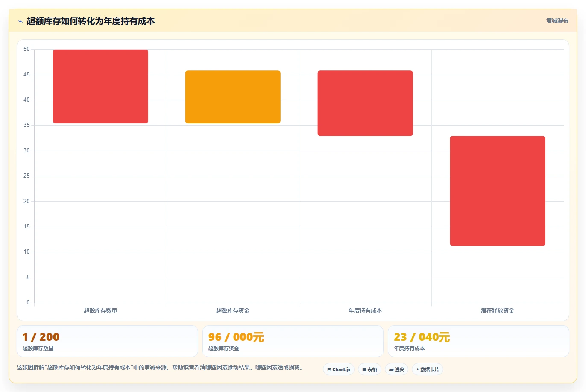Viewport: 586px width, 392px height.
Task: Click the 年度持有成本 caption under 23 / 040元
Action: (x=409, y=348)
